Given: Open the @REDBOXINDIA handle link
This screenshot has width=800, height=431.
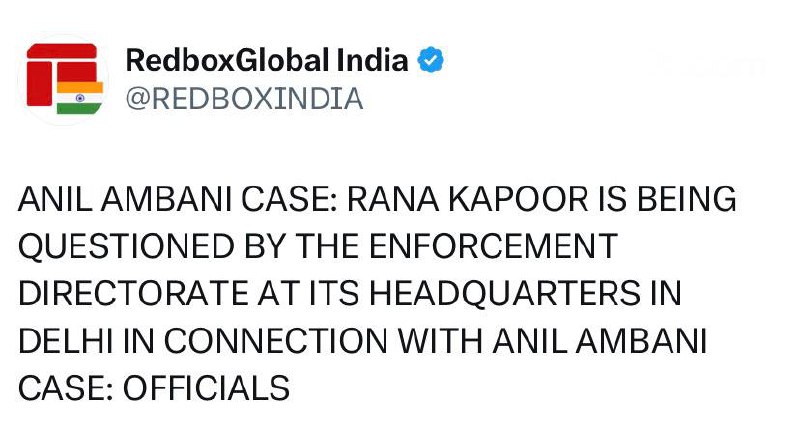Looking at the screenshot, I should tap(243, 100).
